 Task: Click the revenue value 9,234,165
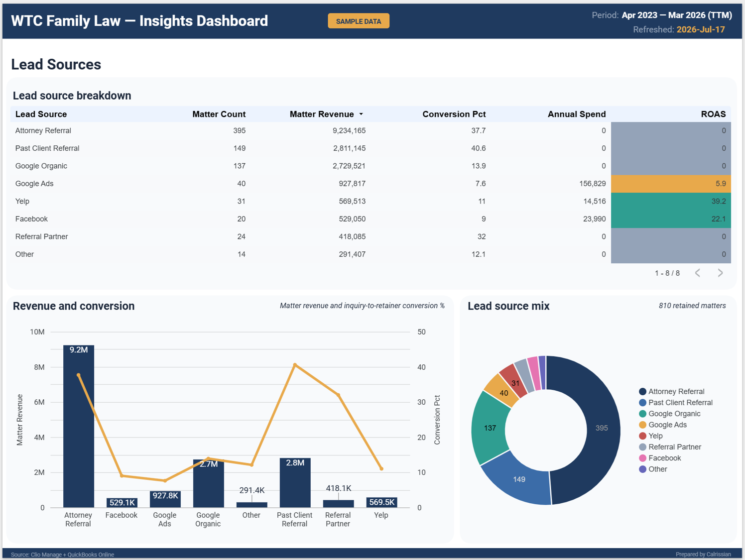(349, 130)
